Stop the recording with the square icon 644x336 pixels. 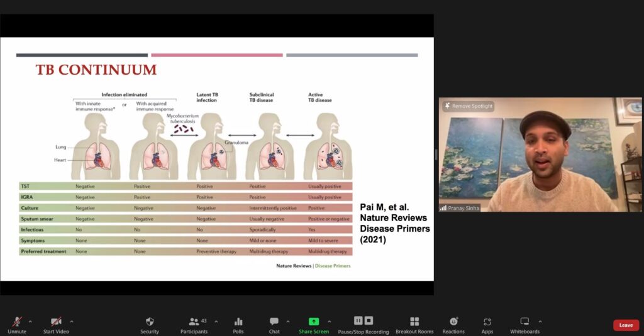[369, 320]
